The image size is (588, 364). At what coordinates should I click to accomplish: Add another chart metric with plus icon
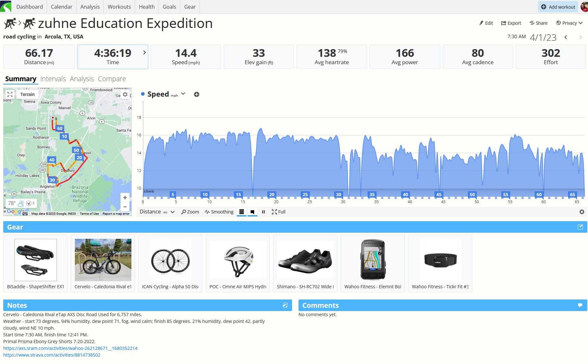197,94
